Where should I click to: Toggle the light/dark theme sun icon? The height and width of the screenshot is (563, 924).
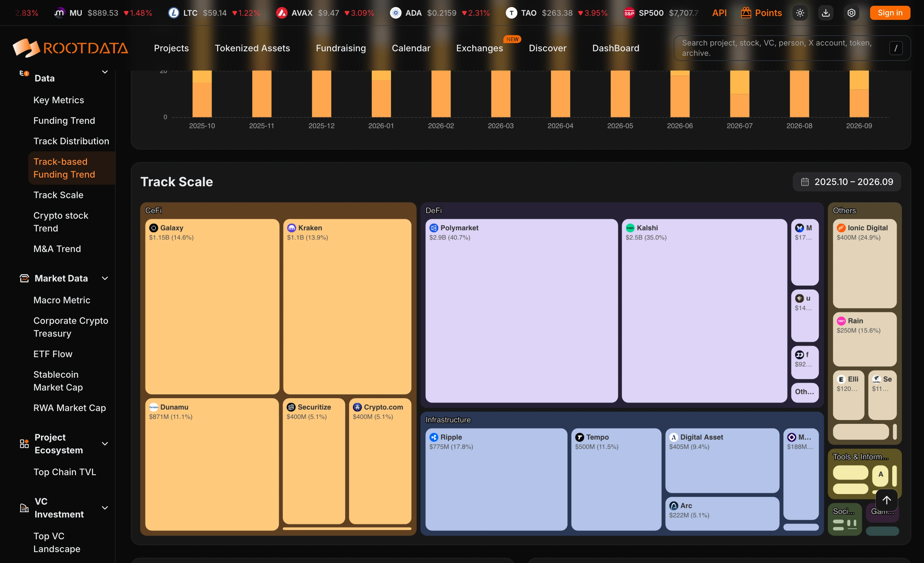(x=800, y=13)
